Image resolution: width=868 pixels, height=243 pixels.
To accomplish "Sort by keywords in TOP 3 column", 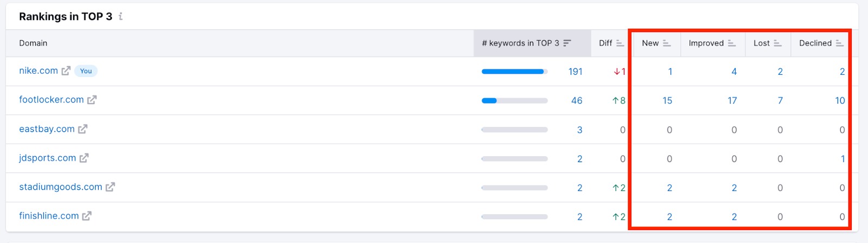I will point(567,43).
